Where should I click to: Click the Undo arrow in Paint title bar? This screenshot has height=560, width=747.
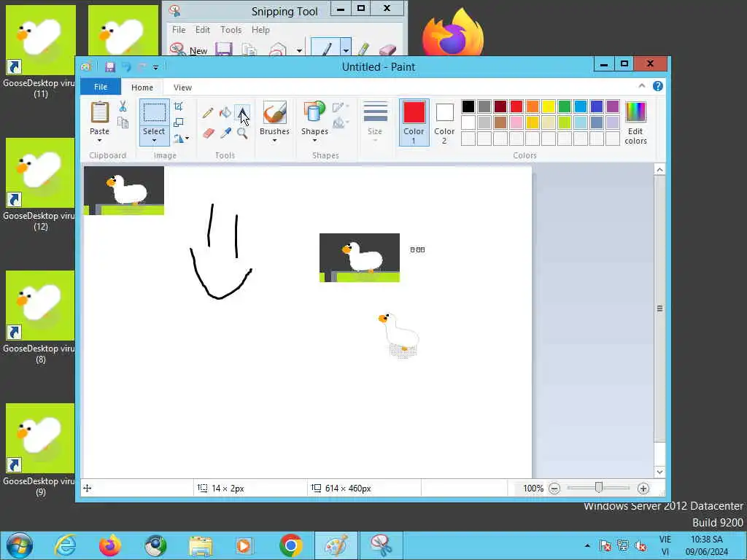point(126,67)
